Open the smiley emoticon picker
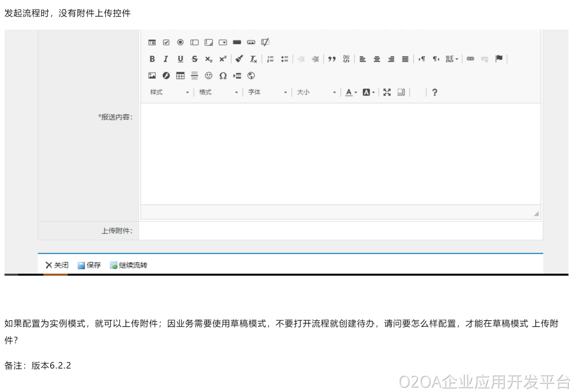The height and width of the screenshot is (392, 573). click(x=209, y=76)
